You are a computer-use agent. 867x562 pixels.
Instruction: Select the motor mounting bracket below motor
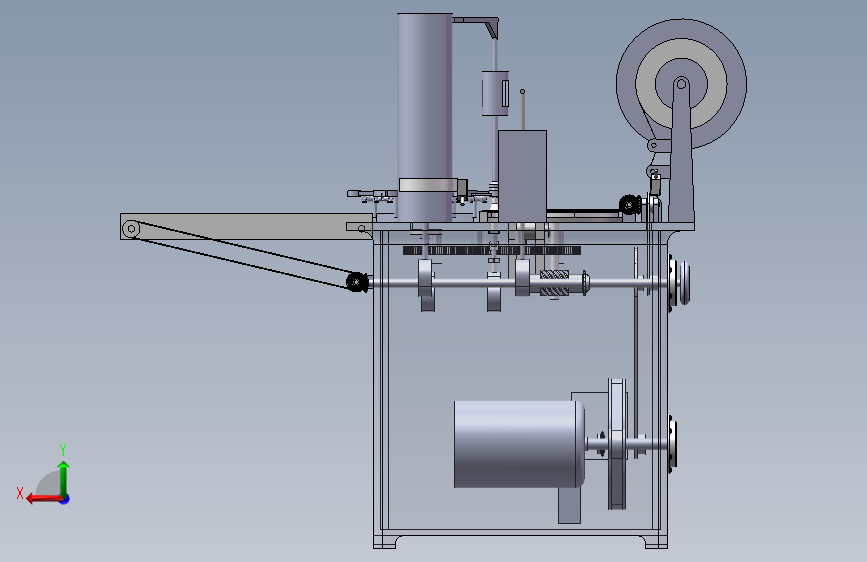[x=569, y=504]
